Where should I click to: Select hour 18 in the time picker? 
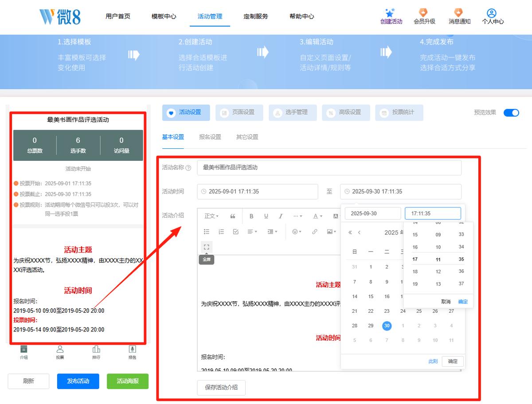(x=415, y=272)
